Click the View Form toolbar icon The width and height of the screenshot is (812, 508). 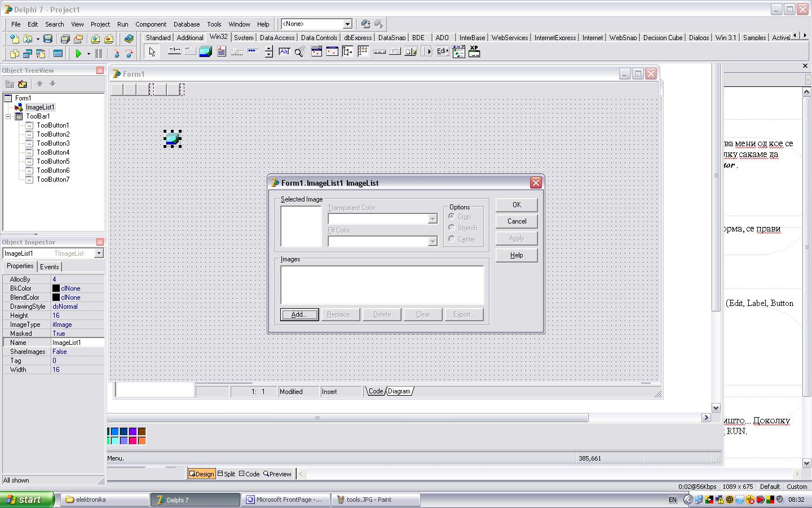[x=28, y=54]
